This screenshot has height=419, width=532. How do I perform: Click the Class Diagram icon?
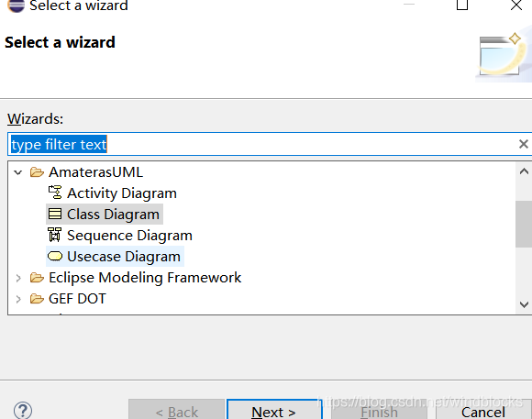click(55, 214)
